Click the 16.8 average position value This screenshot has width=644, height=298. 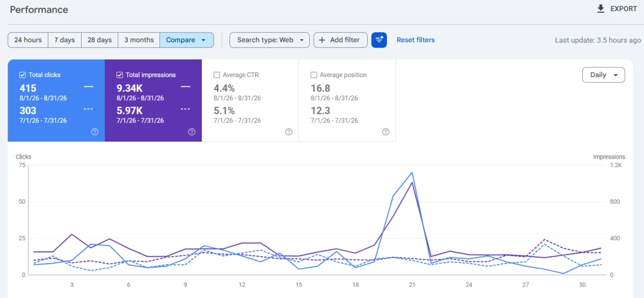tap(320, 88)
